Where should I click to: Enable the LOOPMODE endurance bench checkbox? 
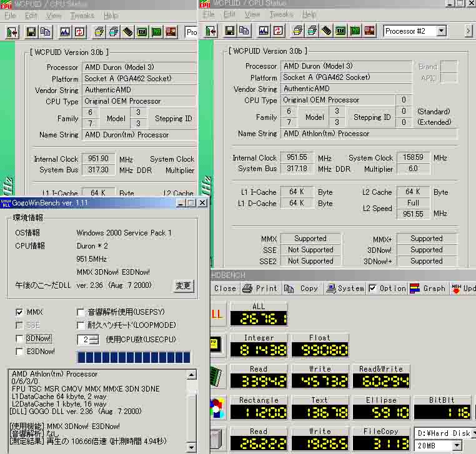pos(81,325)
